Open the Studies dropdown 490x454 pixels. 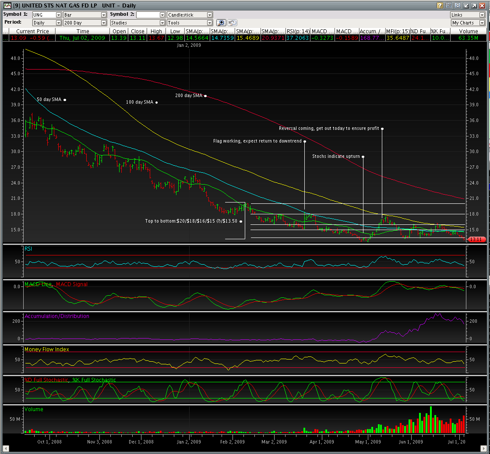[x=137, y=23]
